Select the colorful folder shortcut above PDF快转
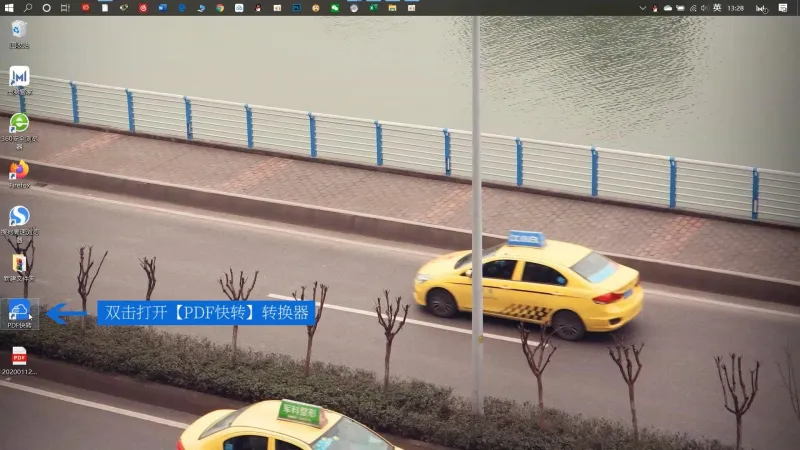 click(19, 267)
